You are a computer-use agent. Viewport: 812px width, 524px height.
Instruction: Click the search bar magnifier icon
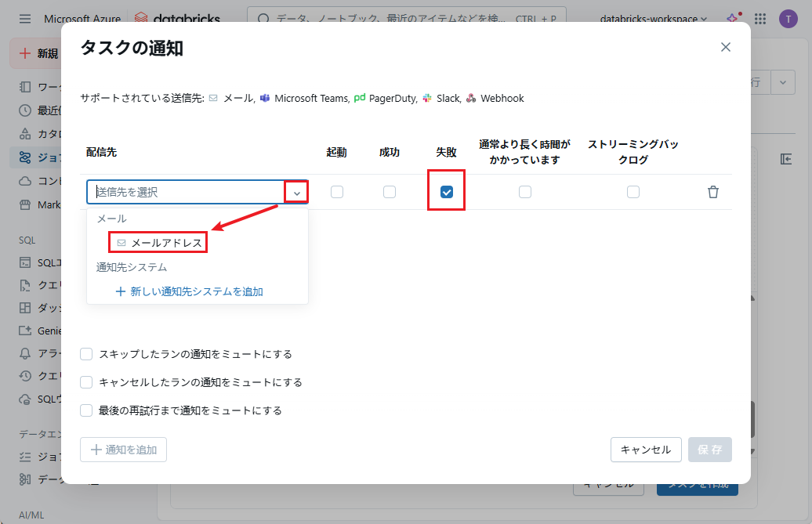coord(263,19)
